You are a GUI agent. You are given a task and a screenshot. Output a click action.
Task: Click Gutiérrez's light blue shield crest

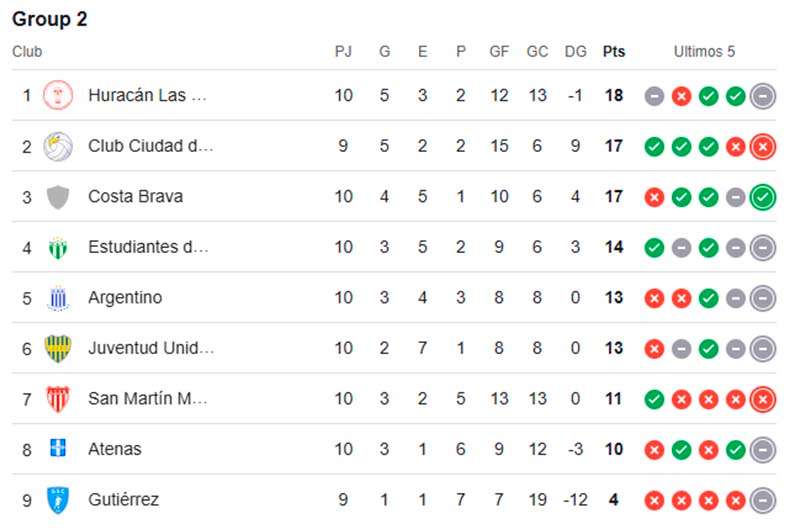58,500
